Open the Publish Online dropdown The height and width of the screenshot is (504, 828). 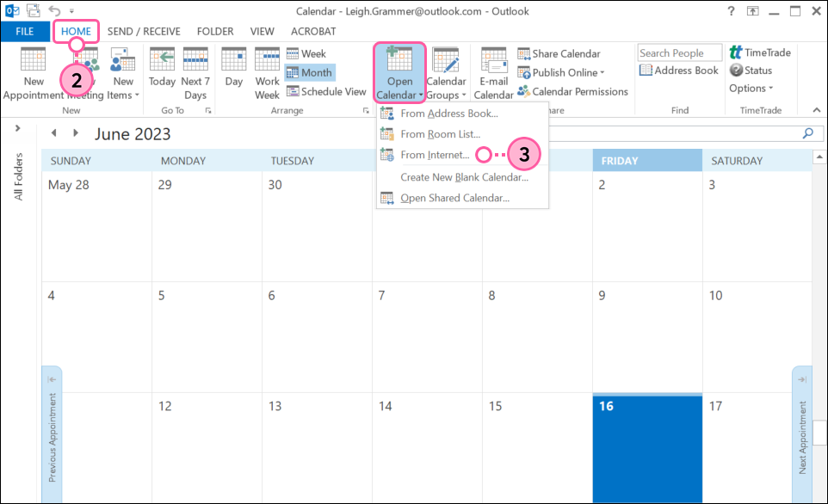[561, 72]
